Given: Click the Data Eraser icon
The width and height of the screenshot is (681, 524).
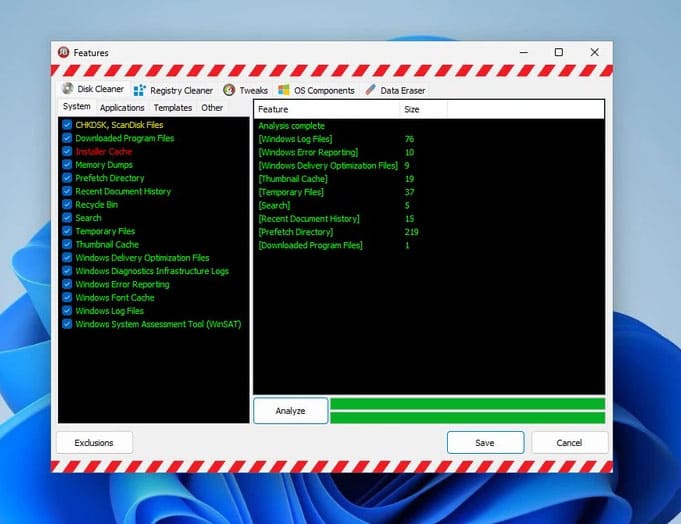Looking at the screenshot, I should (x=370, y=90).
